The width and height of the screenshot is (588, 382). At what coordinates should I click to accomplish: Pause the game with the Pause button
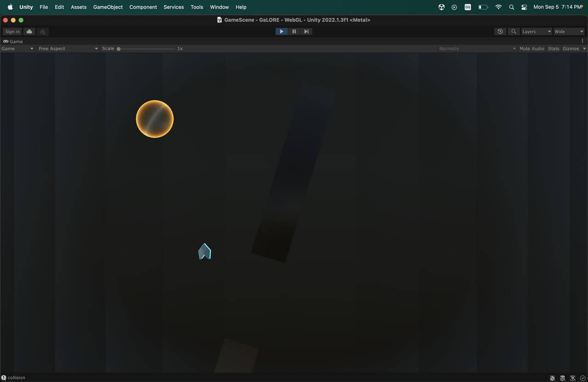(294, 31)
